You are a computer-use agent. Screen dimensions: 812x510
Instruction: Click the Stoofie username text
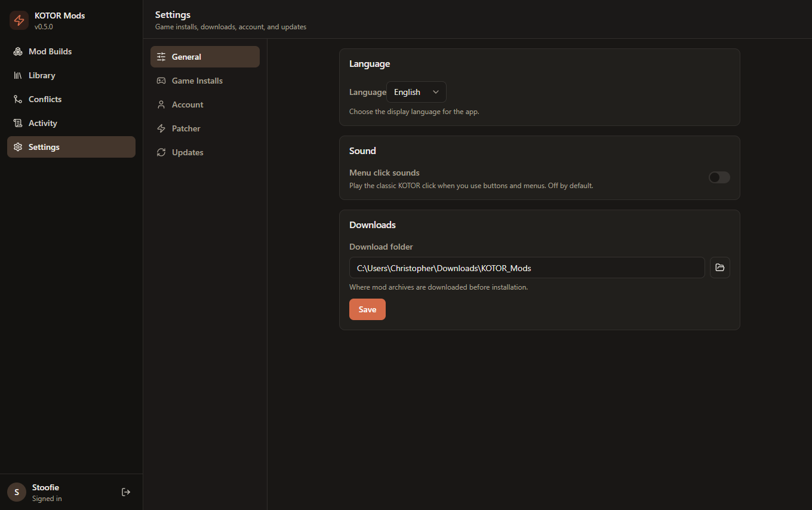click(45, 487)
